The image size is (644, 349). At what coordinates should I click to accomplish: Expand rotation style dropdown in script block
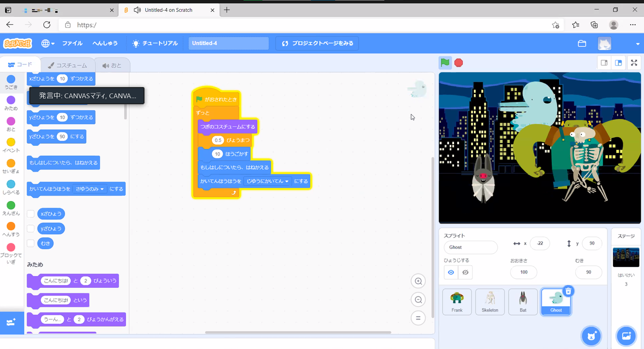click(x=267, y=181)
